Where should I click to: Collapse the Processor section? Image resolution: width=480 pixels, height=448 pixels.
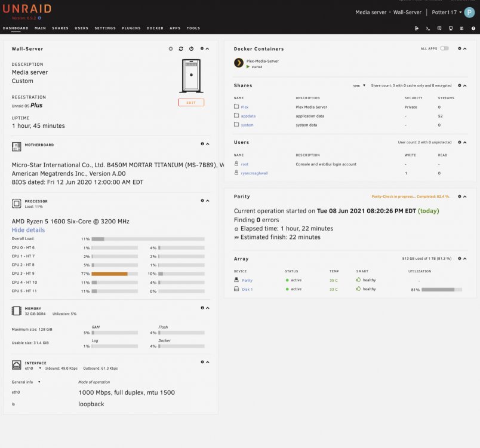[x=208, y=201]
